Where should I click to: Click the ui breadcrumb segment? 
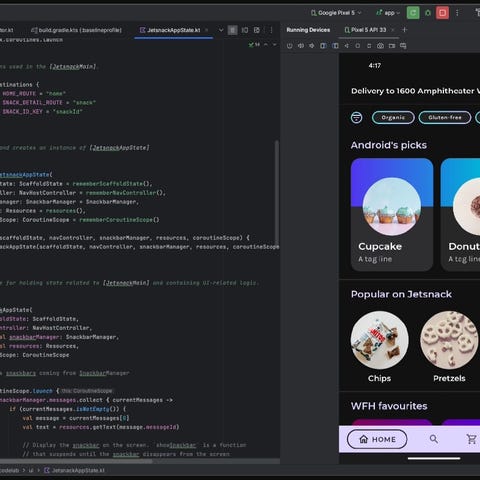(31, 470)
